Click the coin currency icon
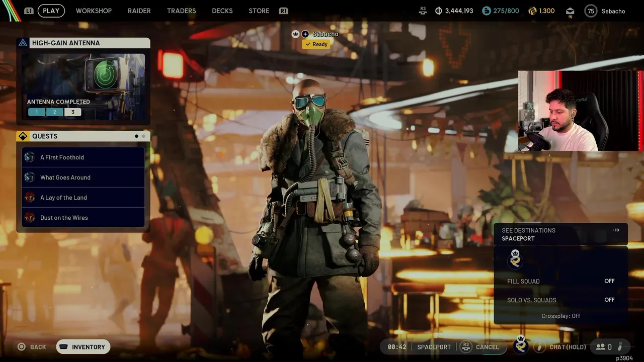 438,11
